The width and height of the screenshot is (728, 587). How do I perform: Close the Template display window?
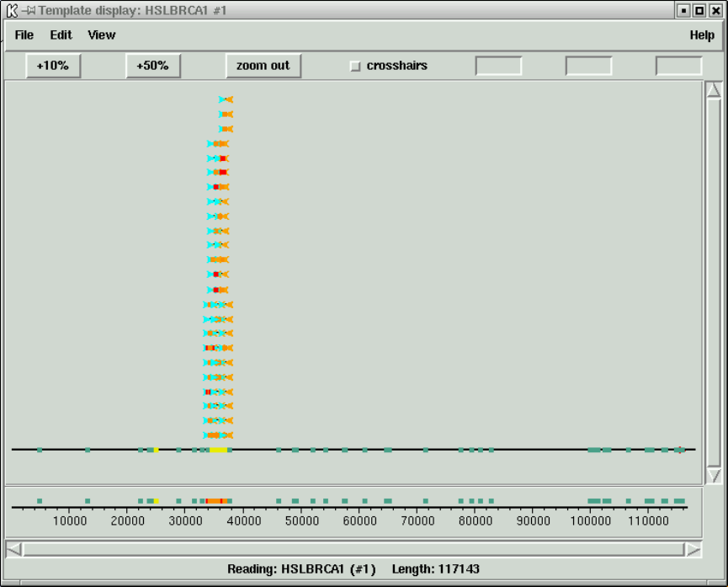[x=715, y=10]
